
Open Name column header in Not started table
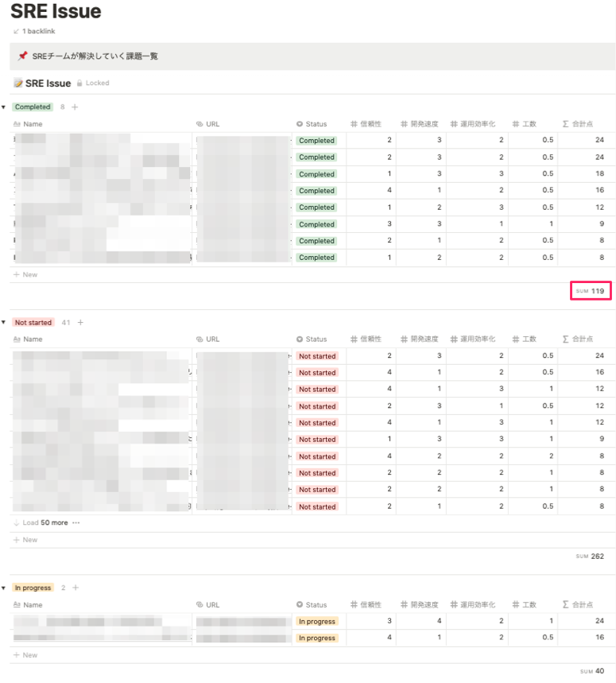[x=29, y=340]
